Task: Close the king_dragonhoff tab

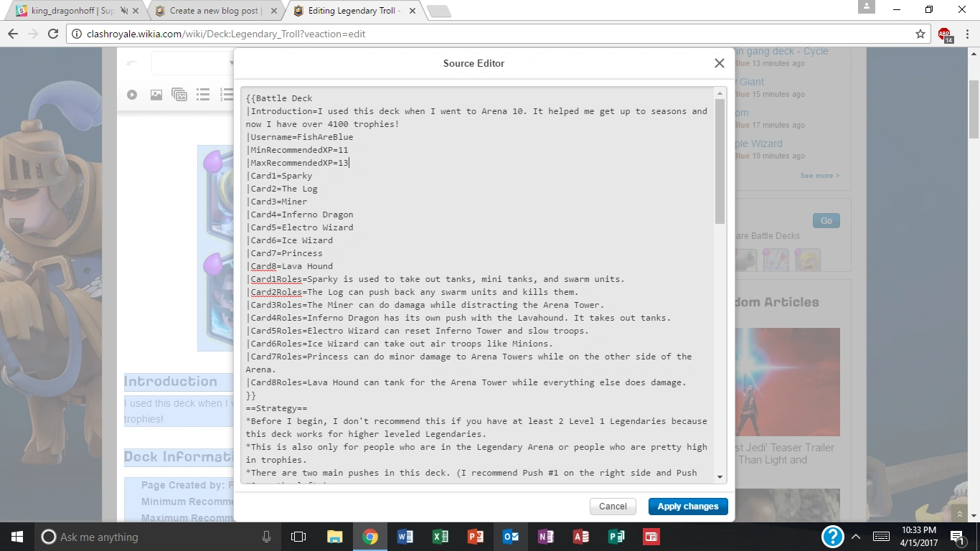Action: click(x=136, y=11)
